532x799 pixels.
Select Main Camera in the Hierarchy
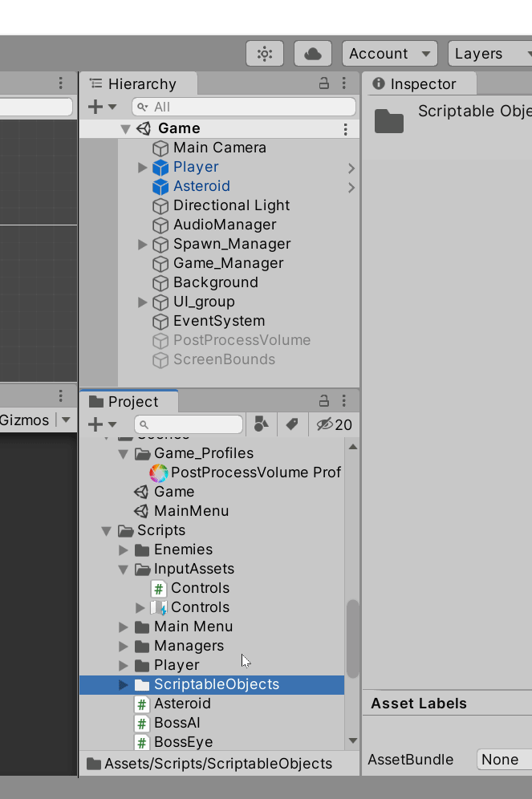(219, 148)
